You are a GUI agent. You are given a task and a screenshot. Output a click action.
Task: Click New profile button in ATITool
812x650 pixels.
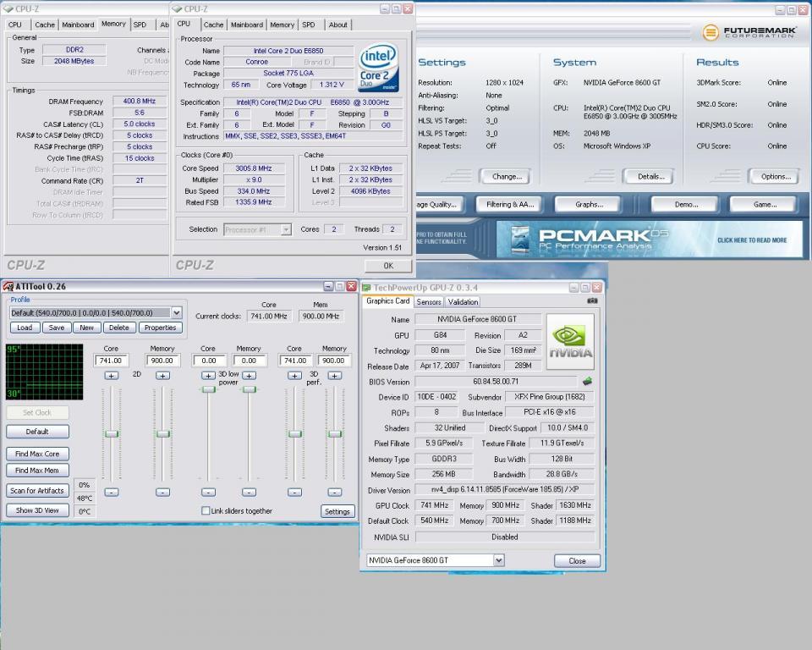tap(86, 328)
